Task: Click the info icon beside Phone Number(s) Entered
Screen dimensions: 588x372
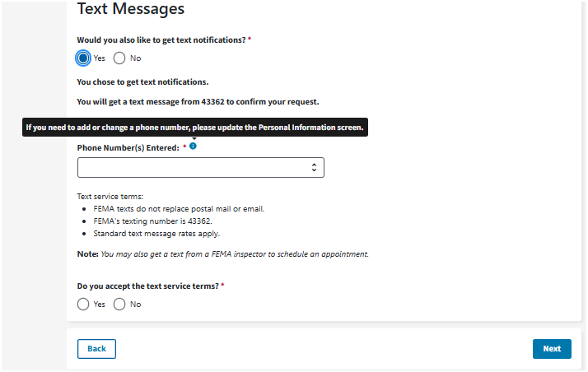Action: [193, 146]
